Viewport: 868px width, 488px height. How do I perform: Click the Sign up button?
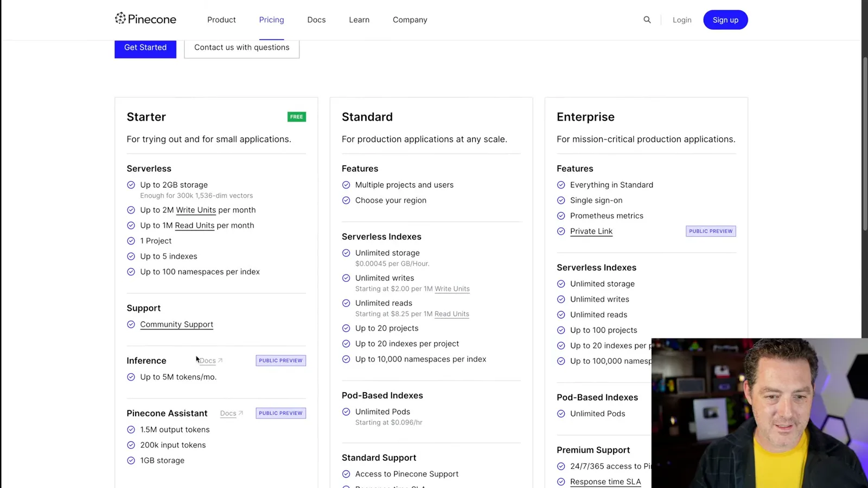click(725, 20)
